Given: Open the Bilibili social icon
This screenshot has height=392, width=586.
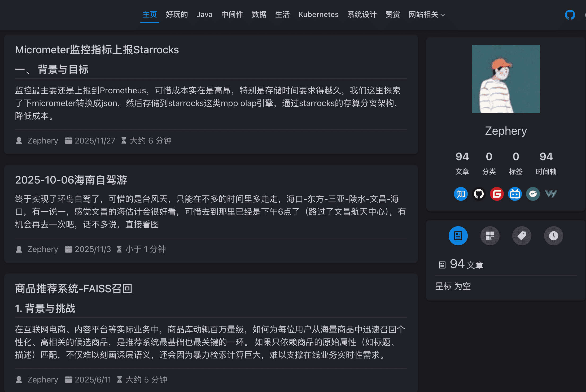Looking at the screenshot, I should [x=515, y=194].
